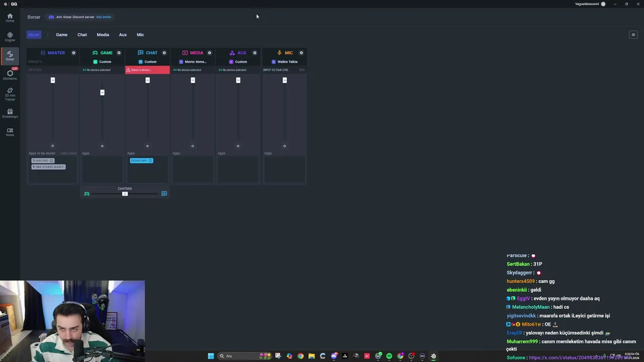644x362 pixels.
Task: Open MASTER channel settings gear
Action: (x=73, y=53)
